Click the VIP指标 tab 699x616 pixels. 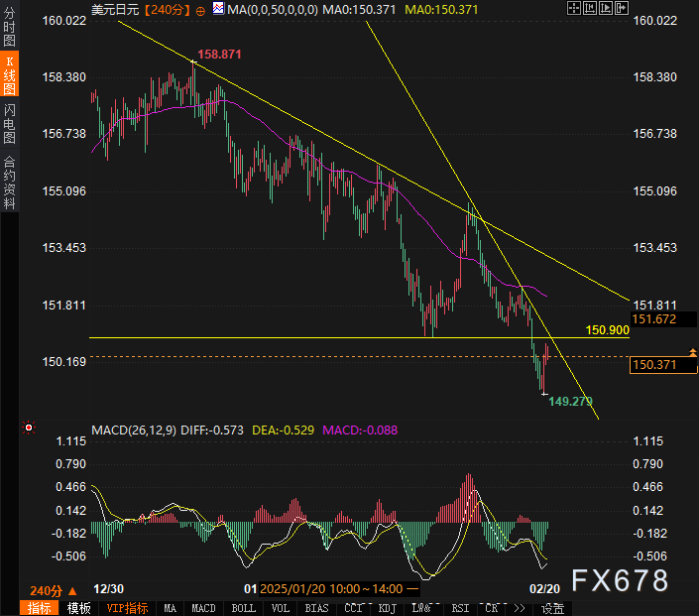pos(127,608)
